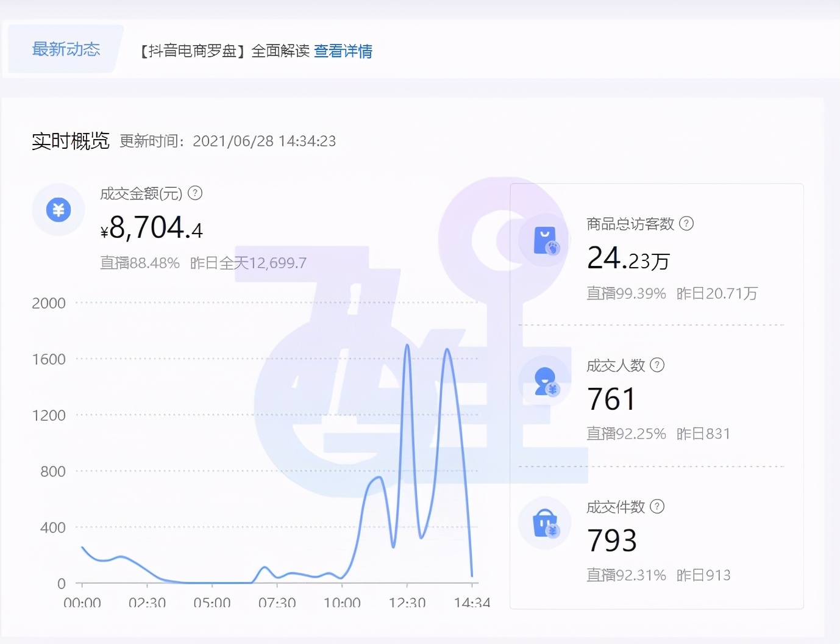Open the 商品总访客数 help question mark icon

pyautogui.click(x=687, y=223)
